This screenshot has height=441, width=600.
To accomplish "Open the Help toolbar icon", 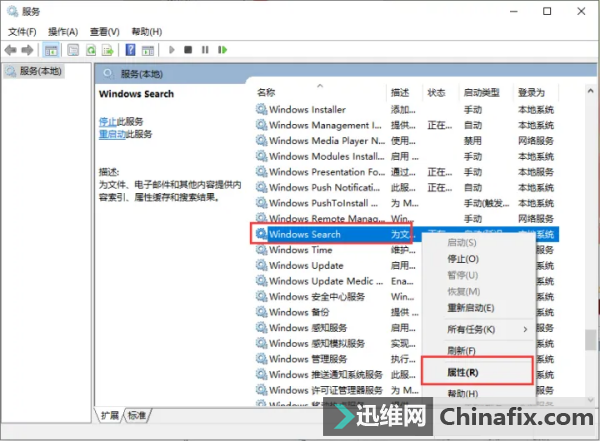I will (130, 50).
